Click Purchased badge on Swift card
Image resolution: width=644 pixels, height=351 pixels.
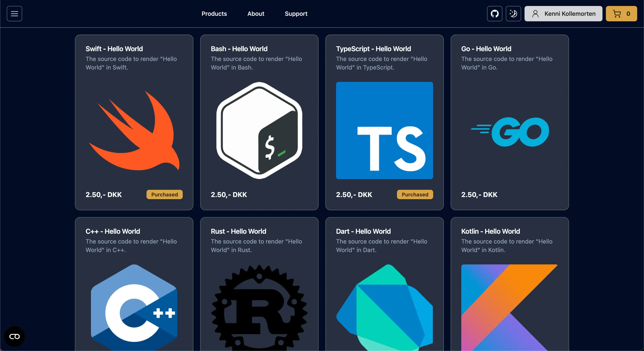(164, 194)
